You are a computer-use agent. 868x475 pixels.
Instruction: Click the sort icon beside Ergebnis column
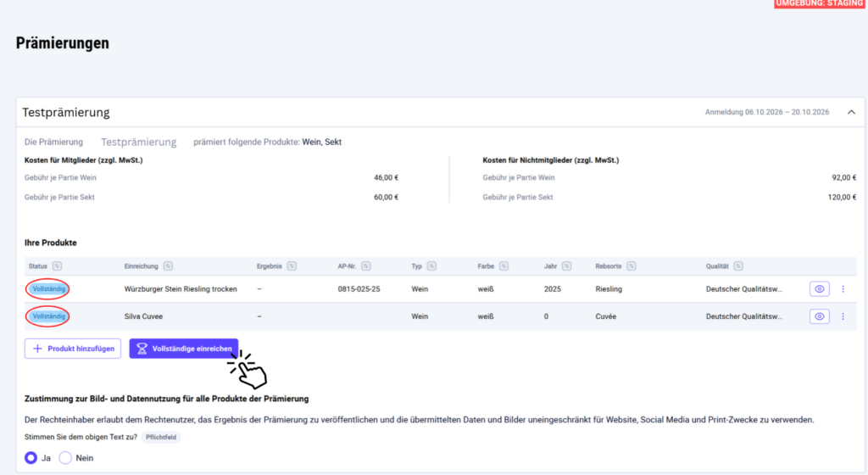292,266
